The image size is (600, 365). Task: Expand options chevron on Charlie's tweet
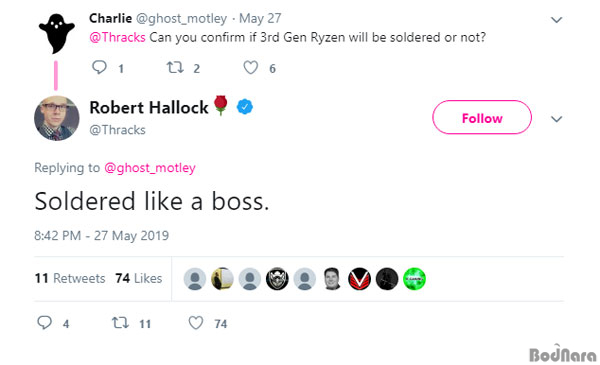pyautogui.click(x=556, y=20)
